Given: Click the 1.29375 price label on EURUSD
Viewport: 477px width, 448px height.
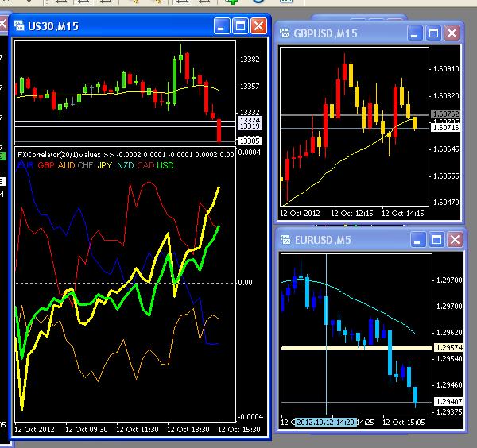Looking at the screenshot, I should click(449, 412).
